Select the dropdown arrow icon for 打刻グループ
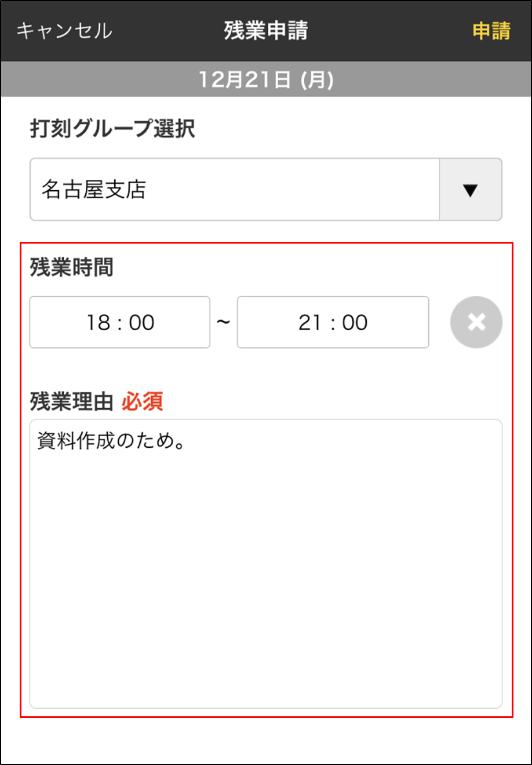Image resolution: width=532 pixels, height=765 pixels. pyautogui.click(x=471, y=189)
